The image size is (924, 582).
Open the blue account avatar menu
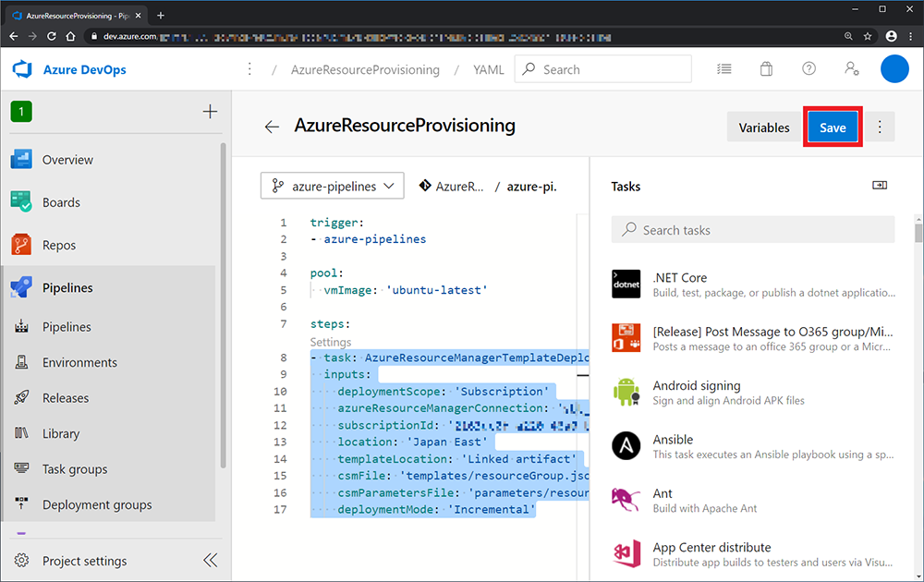click(894, 69)
